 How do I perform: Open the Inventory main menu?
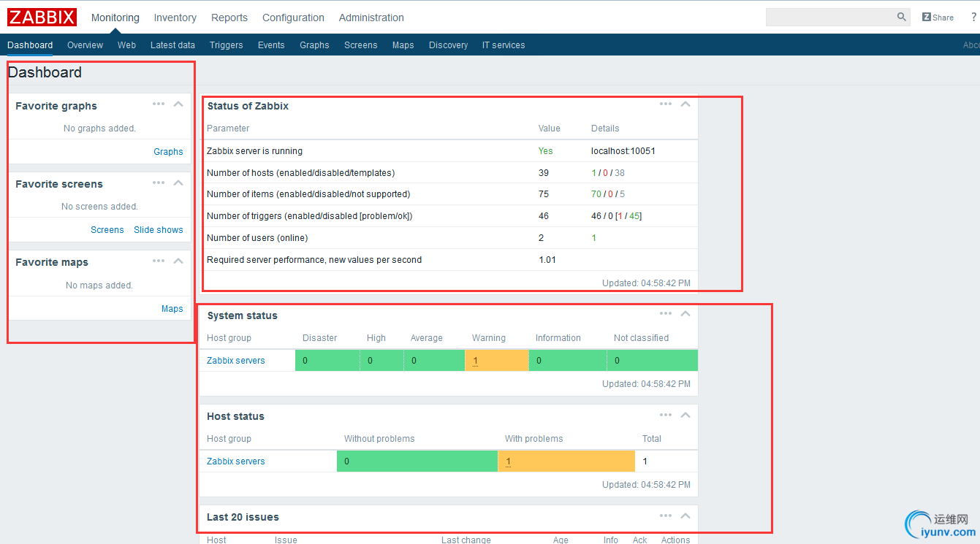pyautogui.click(x=175, y=18)
